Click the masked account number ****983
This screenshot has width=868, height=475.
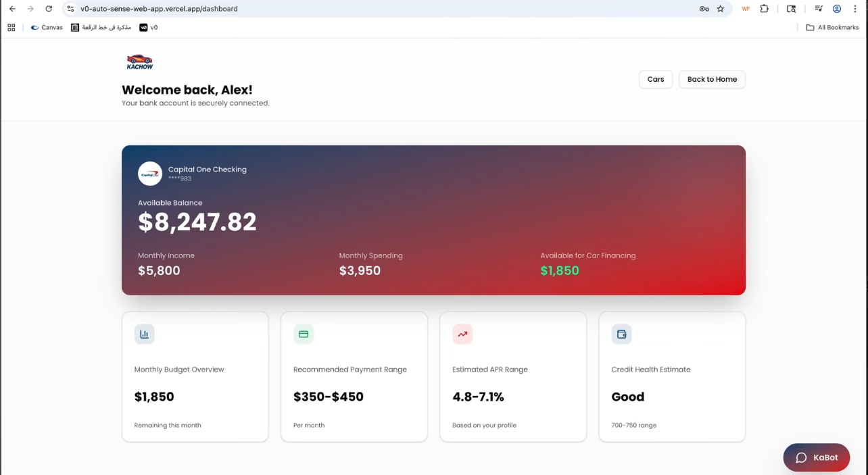coord(180,179)
